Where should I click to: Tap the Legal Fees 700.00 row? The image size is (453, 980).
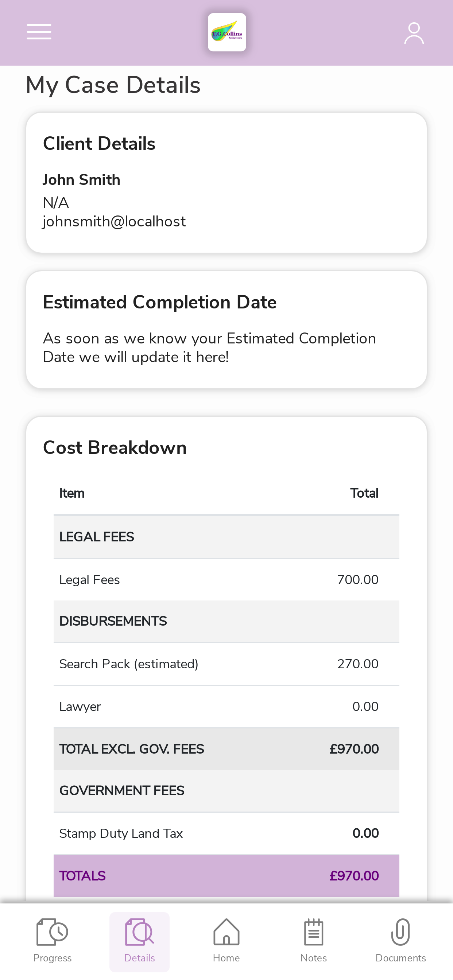pos(226,580)
